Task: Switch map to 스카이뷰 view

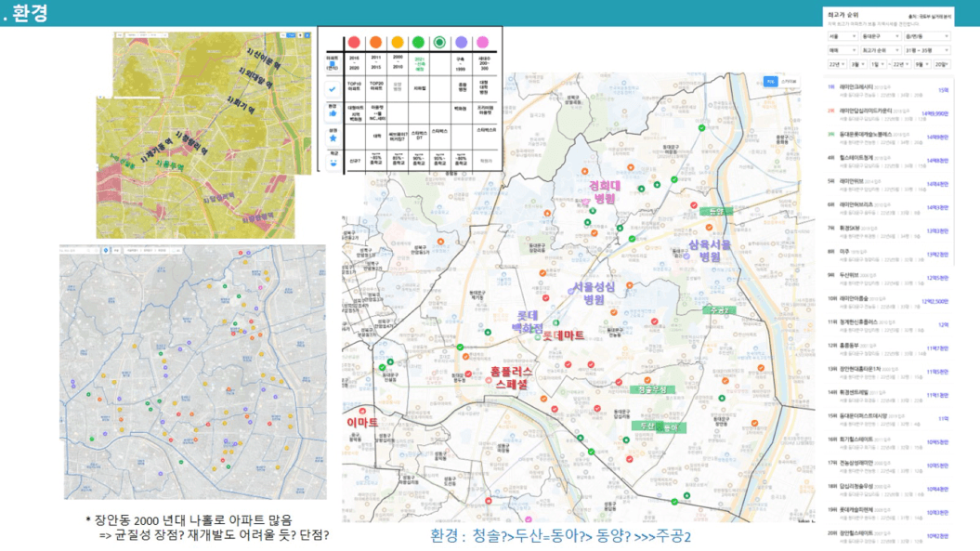Action: tap(789, 82)
